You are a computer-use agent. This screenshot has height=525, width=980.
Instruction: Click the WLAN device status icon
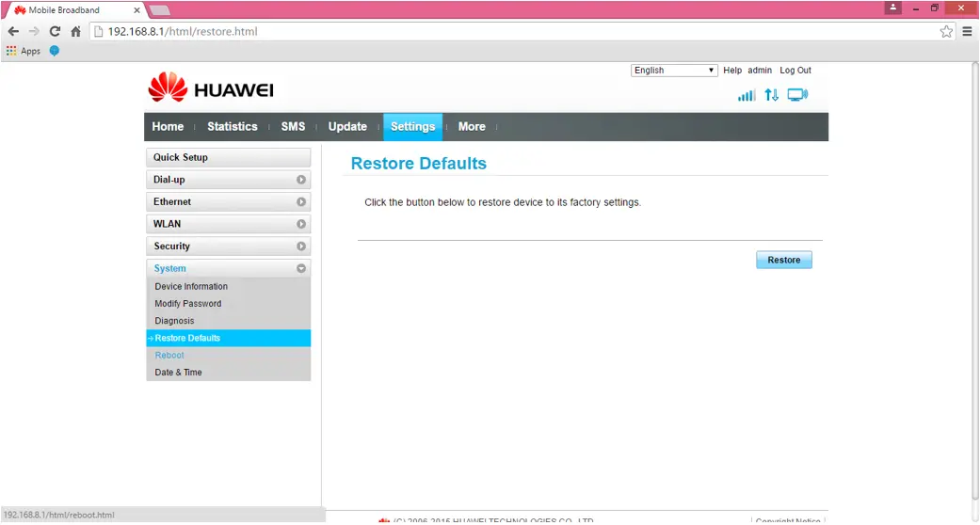[797, 95]
